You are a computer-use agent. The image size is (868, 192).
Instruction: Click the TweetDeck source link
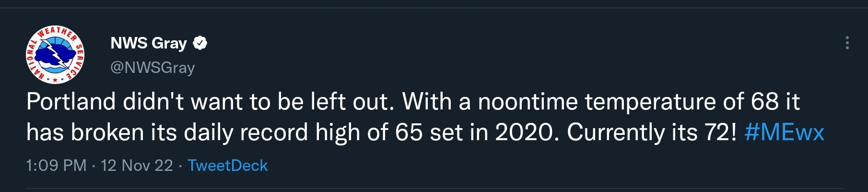227,166
